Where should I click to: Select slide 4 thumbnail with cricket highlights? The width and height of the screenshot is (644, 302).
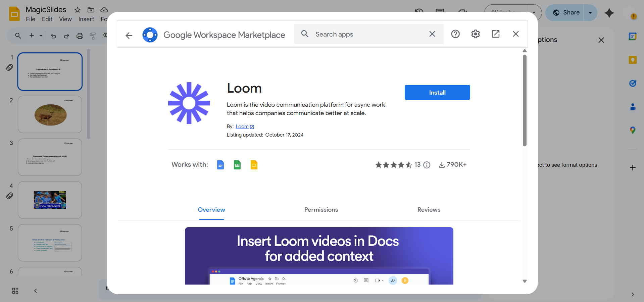pos(50,200)
